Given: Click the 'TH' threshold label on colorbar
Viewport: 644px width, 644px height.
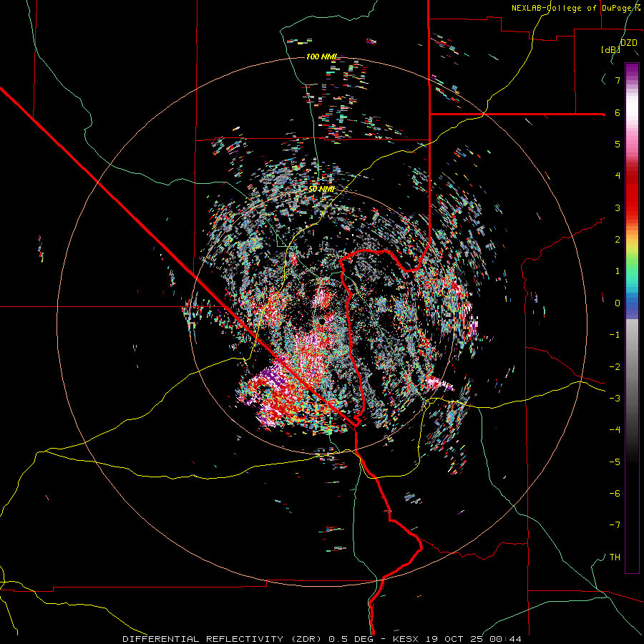Looking at the screenshot, I should [615, 557].
